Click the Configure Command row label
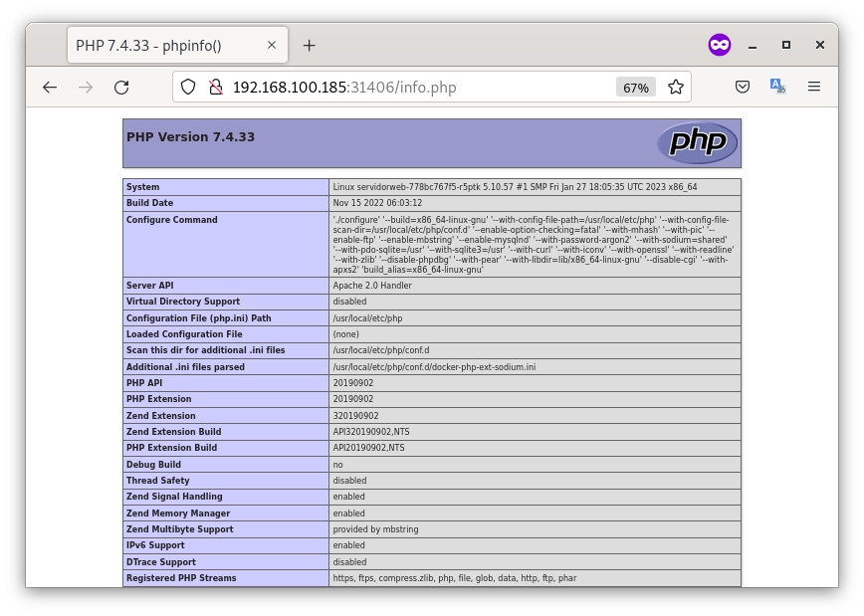Screen dimensions: 864x616 (172, 220)
